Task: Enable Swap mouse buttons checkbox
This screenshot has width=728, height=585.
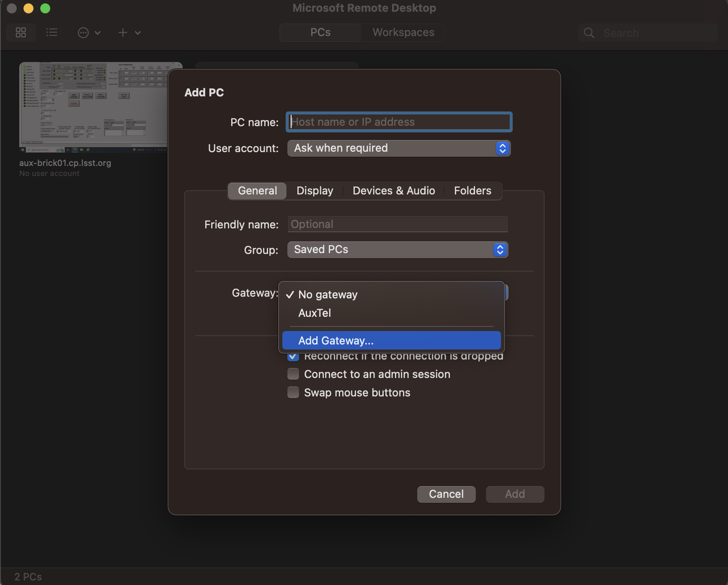Action: [x=293, y=392]
